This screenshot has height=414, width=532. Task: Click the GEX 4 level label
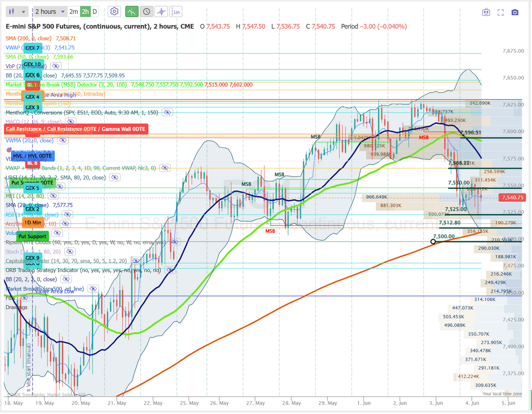33,97
